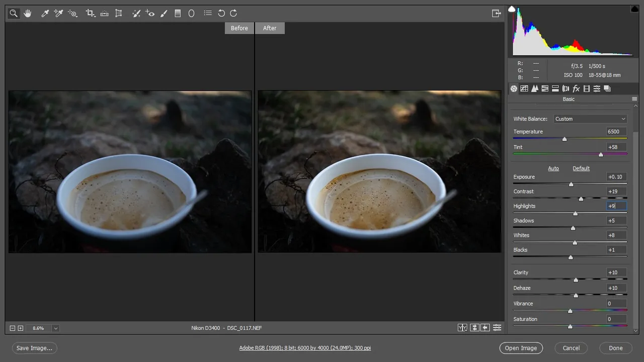
Task: Select the Straighten tool
Action: click(105, 14)
